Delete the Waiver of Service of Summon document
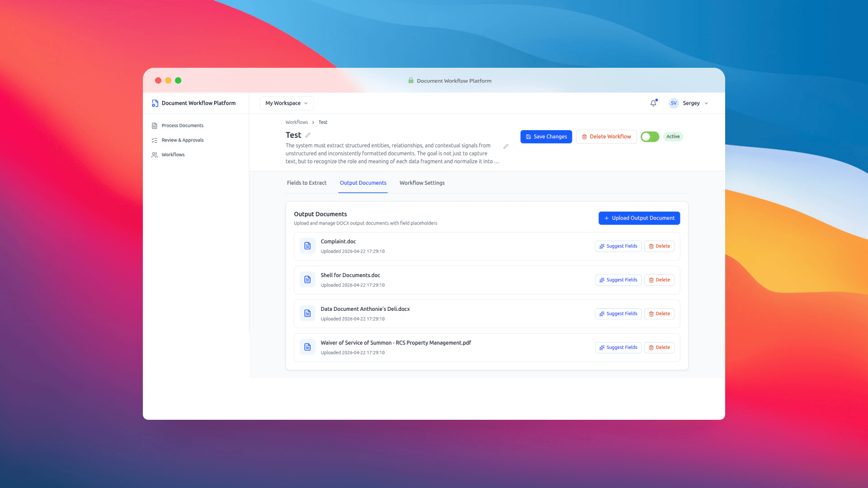This screenshot has width=868, height=488. point(659,347)
